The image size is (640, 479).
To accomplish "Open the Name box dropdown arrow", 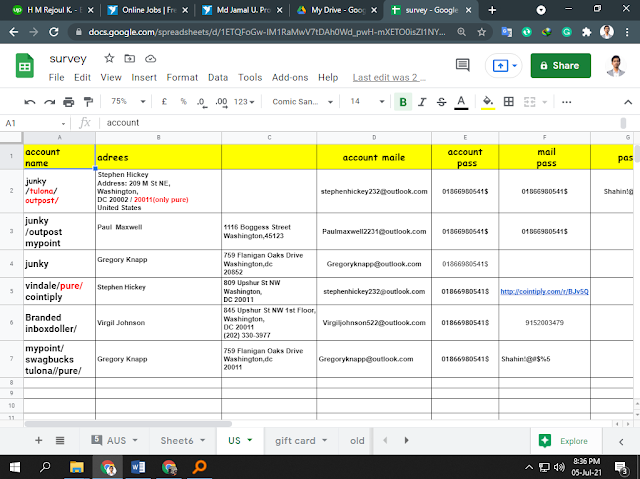I will (x=63, y=123).
